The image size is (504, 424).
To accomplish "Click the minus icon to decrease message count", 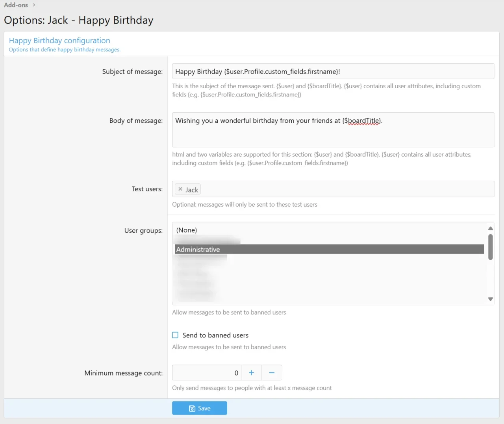I will 272,372.
